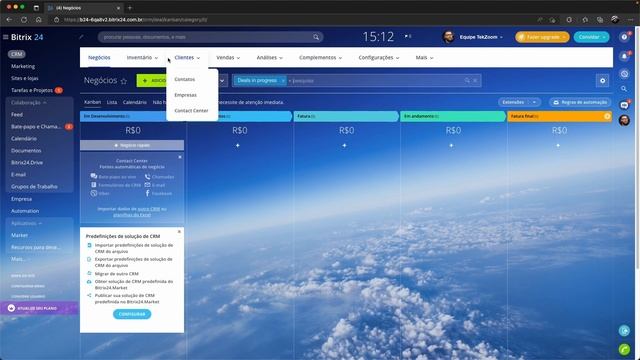Click Atualize seu plano banner
The width and height of the screenshot is (640, 360).
coord(39,308)
